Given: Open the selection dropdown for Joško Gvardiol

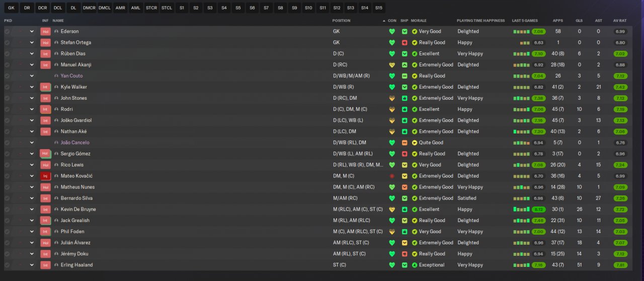Looking at the screenshot, I should click(x=32, y=120).
